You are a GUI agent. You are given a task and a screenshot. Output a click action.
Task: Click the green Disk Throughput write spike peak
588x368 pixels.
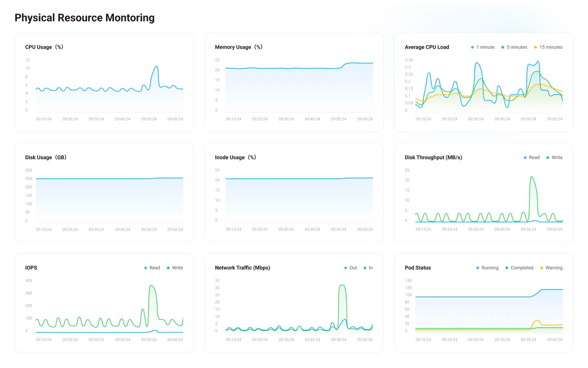tap(531, 177)
